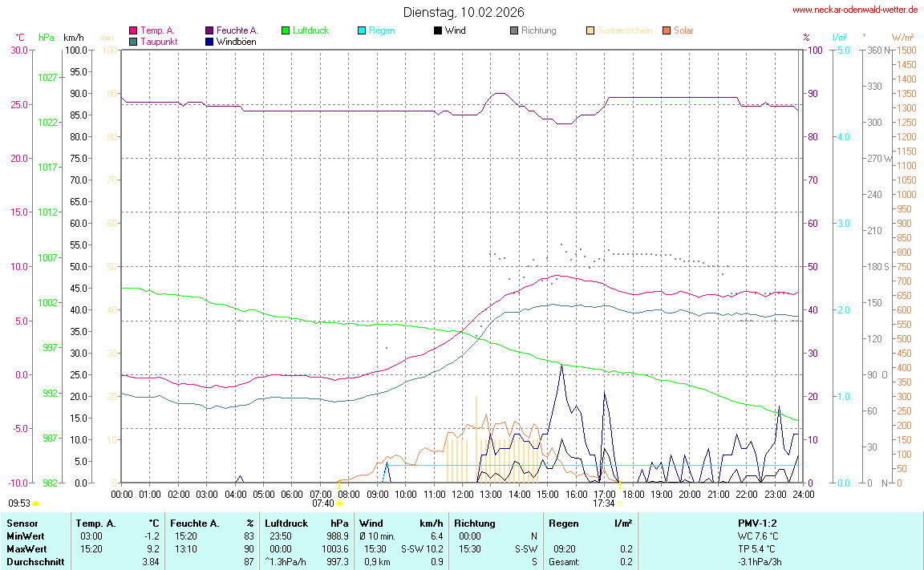Click the blue Windböen legend square
This screenshot has width=924, height=570.
coord(209,42)
